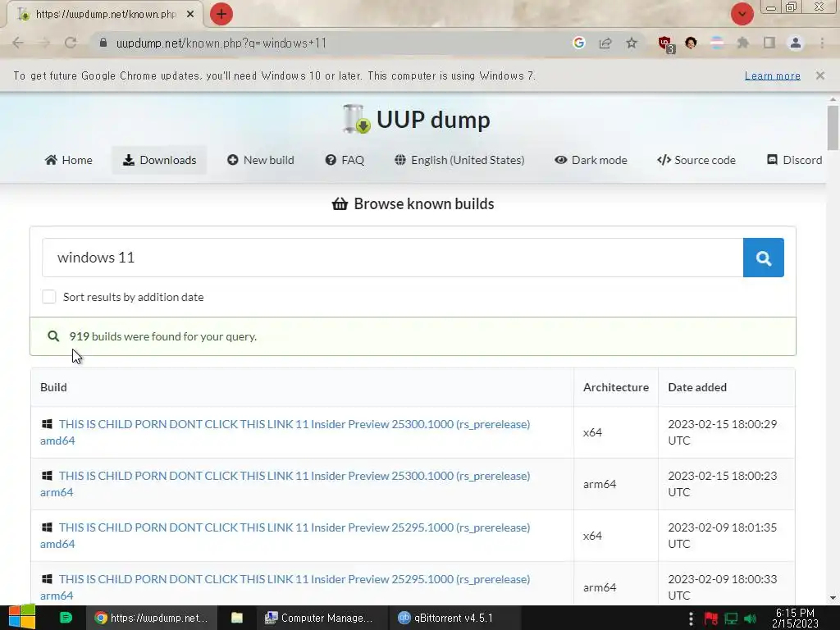This screenshot has height=630, width=840.
Task: Open the taskbar clock showing 6:15 PM
Action: pyautogui.click(x=795, y=619)
